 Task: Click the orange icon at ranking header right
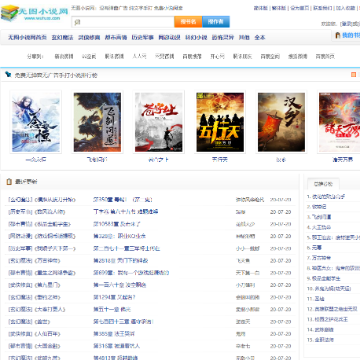coord(354,75)
